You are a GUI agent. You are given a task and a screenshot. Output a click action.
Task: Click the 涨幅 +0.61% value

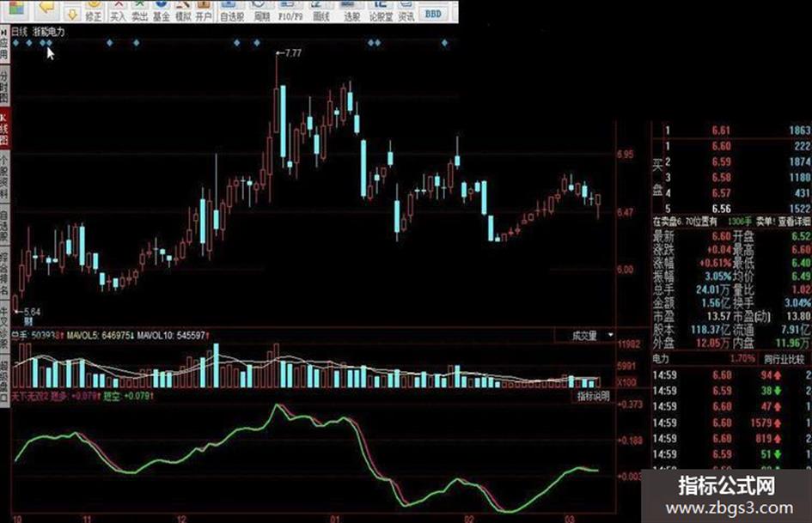pyautogui.click(x=715, y=263)
